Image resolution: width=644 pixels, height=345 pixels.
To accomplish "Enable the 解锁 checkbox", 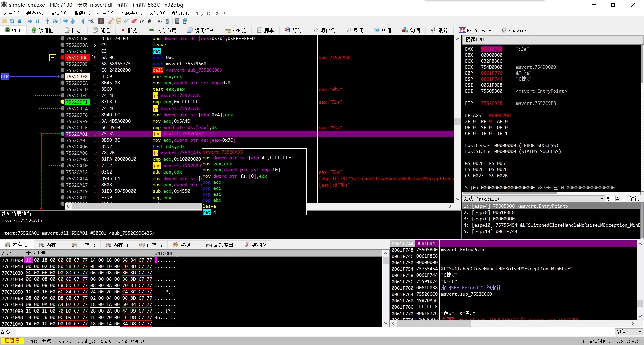I will (x=625, y=199).
